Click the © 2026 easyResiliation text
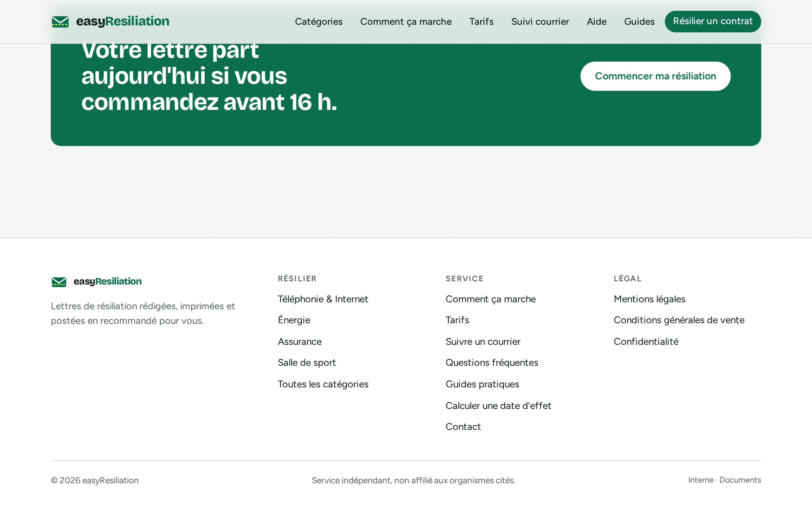 pos(95,480)
